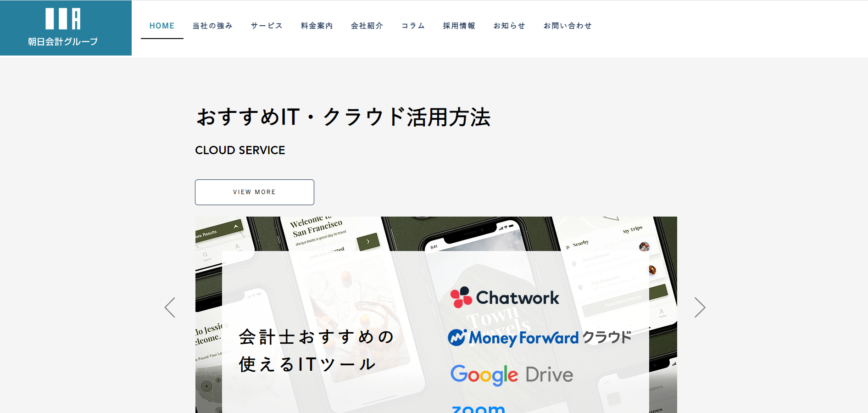Open the 会社紹介 navigation link

[x=367, y=26]
